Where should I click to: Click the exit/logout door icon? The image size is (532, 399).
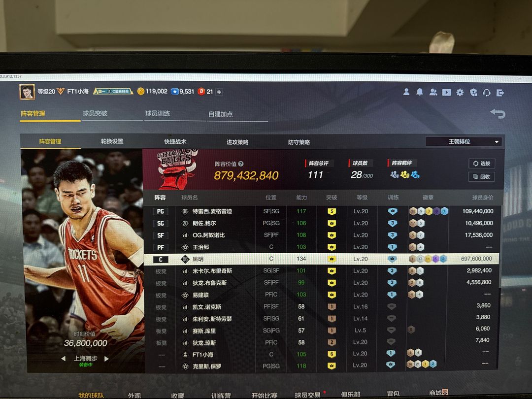click(500, 93)
